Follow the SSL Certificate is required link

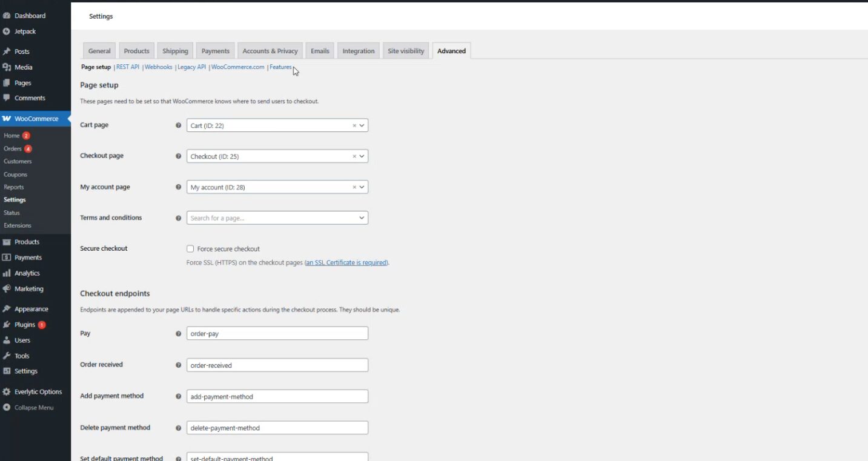point(346,263)
